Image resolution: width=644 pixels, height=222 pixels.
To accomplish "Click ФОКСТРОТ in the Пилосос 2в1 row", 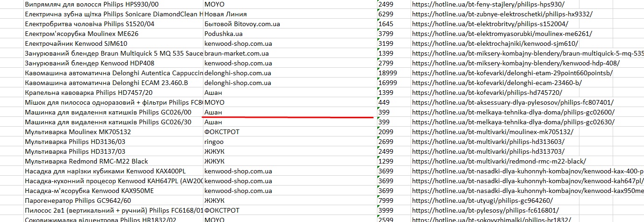I will click(290, 210).
